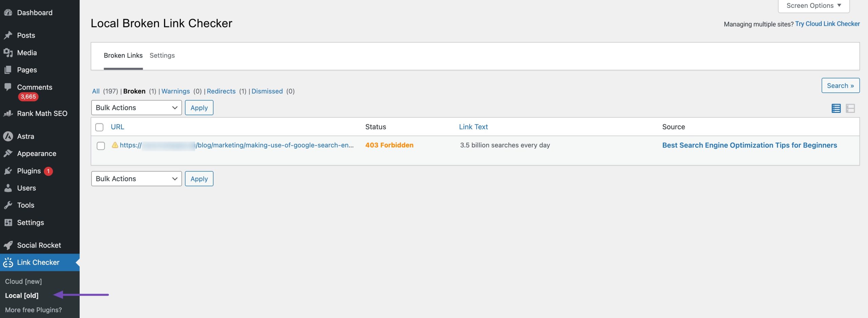The width and height of the screenshot is (868, 318).
Task: Select Cloud [new] submenu item
Action: pyautogui.click(x=23, y=281)
